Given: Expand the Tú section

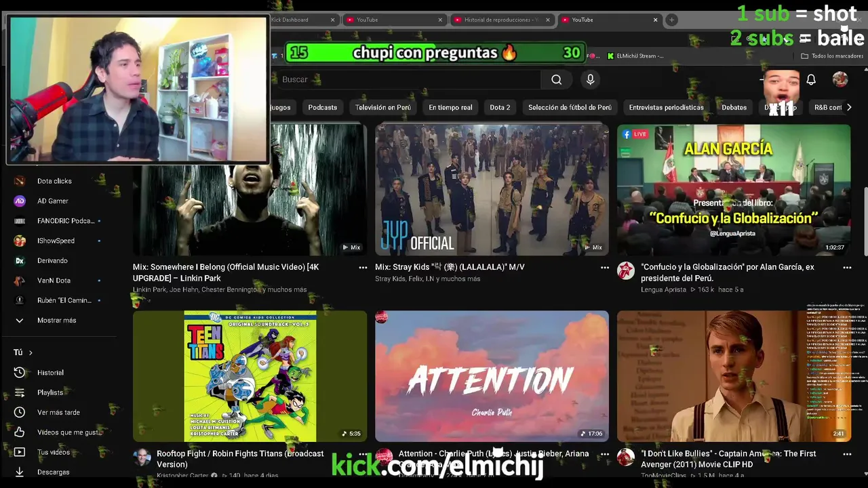Looking at the screenshot, I should pyautogui.click(x=23, y=352).
